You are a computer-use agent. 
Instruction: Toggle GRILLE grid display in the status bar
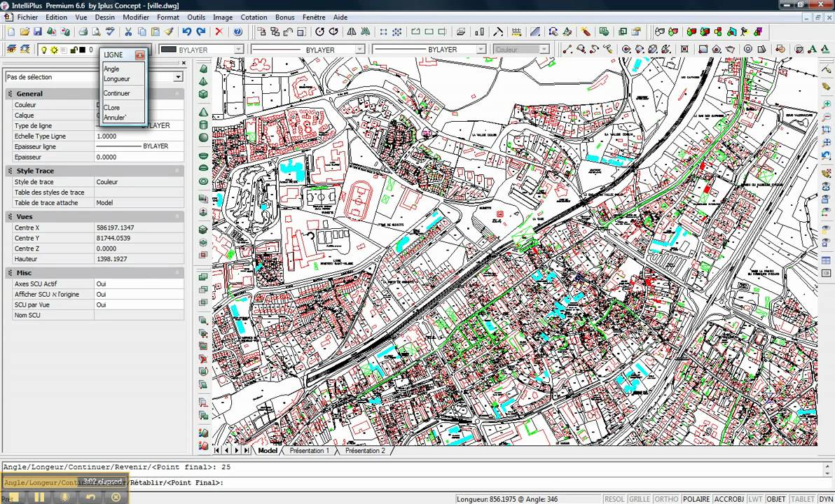click(639, 498)
